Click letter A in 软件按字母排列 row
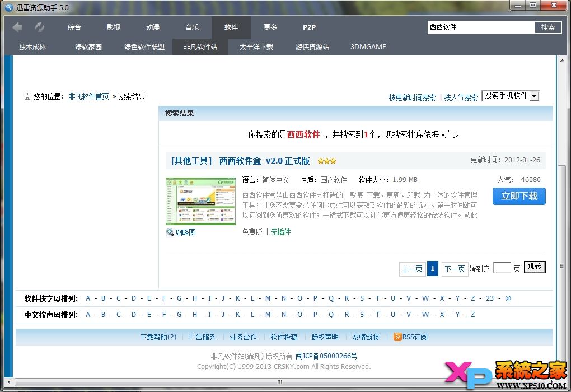571x392 pixels. tap(88, 298)
